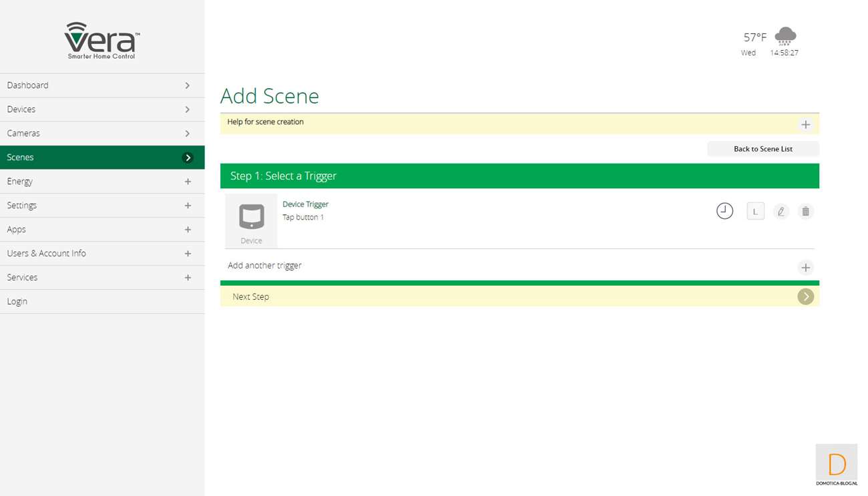Expand the Energy menu section
The image size is (868, 496).
[188, 182]
